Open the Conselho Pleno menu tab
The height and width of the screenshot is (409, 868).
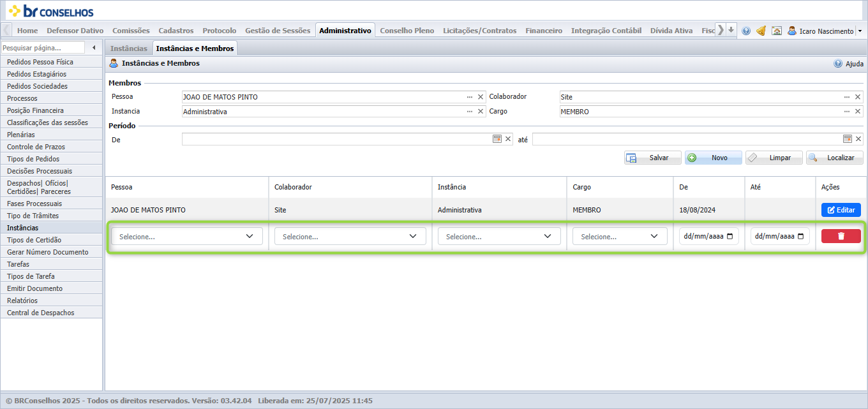[407, 31]
